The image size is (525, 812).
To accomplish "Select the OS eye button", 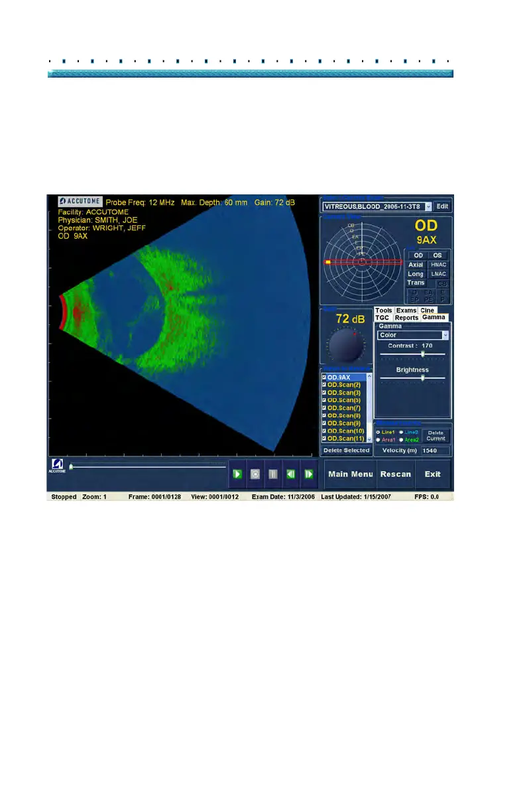I will pos(437,255).
